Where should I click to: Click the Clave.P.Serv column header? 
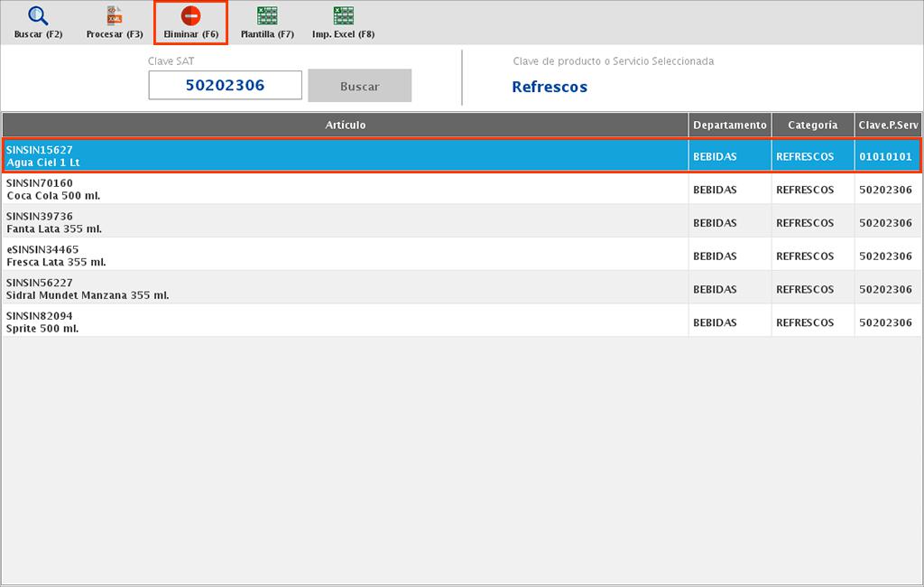tap(888, 126)
